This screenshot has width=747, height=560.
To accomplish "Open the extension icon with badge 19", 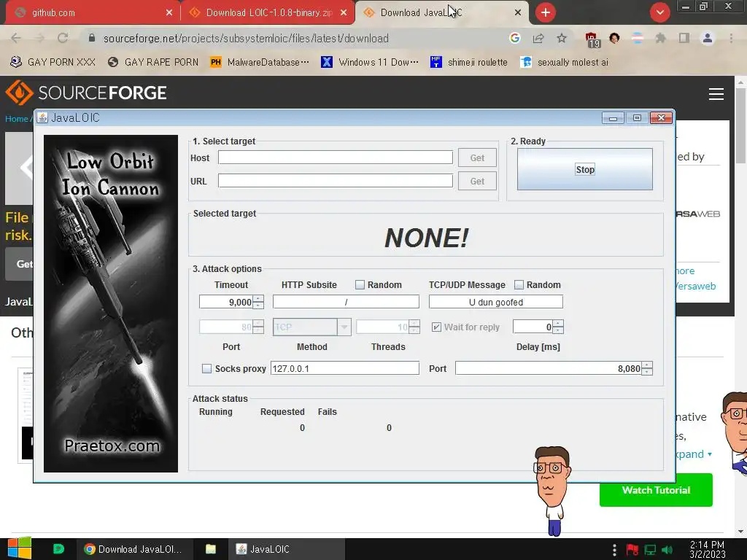I will pyautogui.click(x=592, y=39).
